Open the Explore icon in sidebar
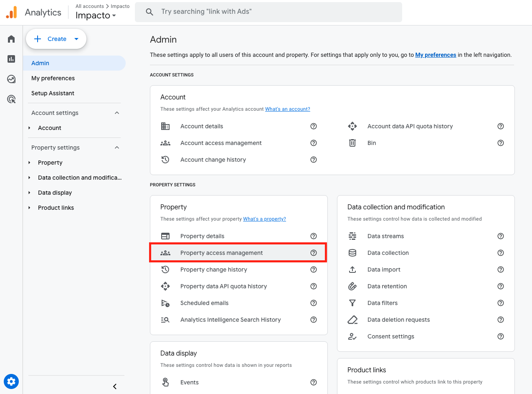This screenshot has width=532, height=394. 11,79
